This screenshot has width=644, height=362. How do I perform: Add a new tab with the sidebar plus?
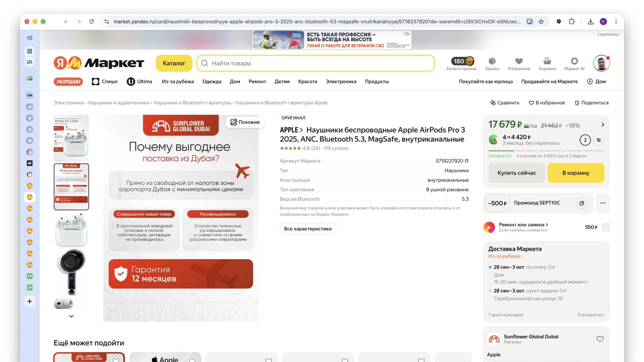30,301
